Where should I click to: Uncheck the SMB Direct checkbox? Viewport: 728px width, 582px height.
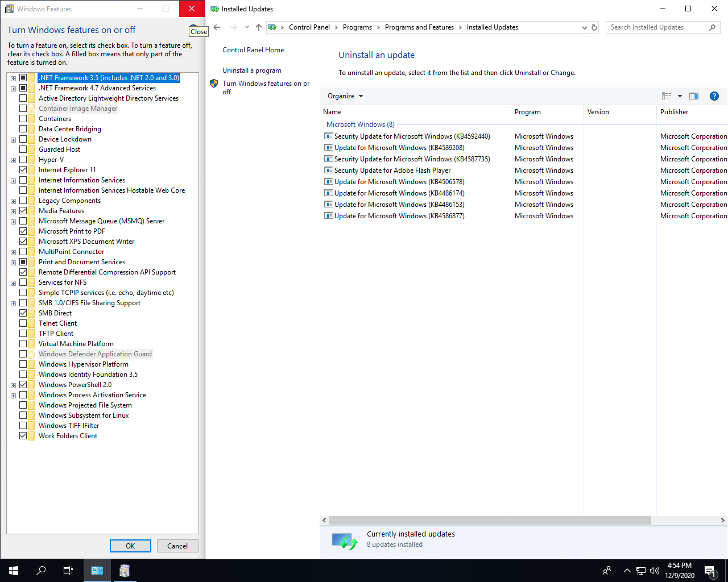click(23, 313)
